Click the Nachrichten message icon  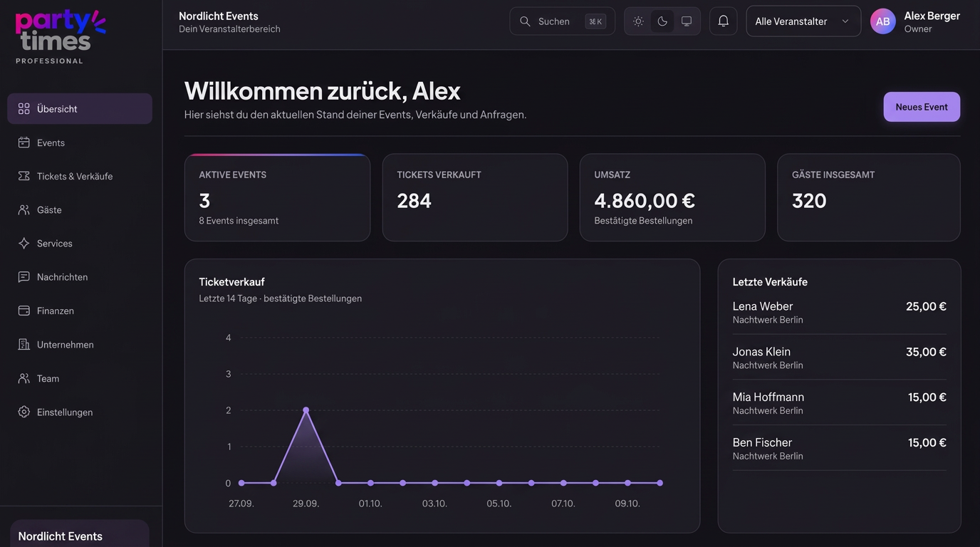click(24, 277)
